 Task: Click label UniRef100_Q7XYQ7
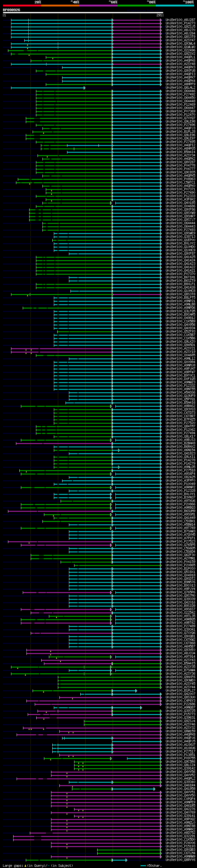click(x=180, y=118)
